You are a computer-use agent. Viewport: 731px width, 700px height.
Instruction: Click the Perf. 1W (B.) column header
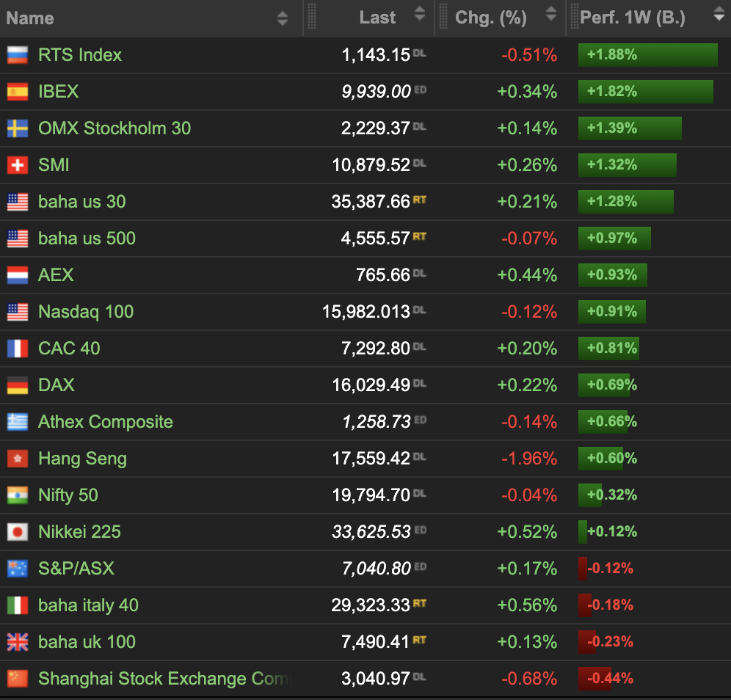[633, 18]
